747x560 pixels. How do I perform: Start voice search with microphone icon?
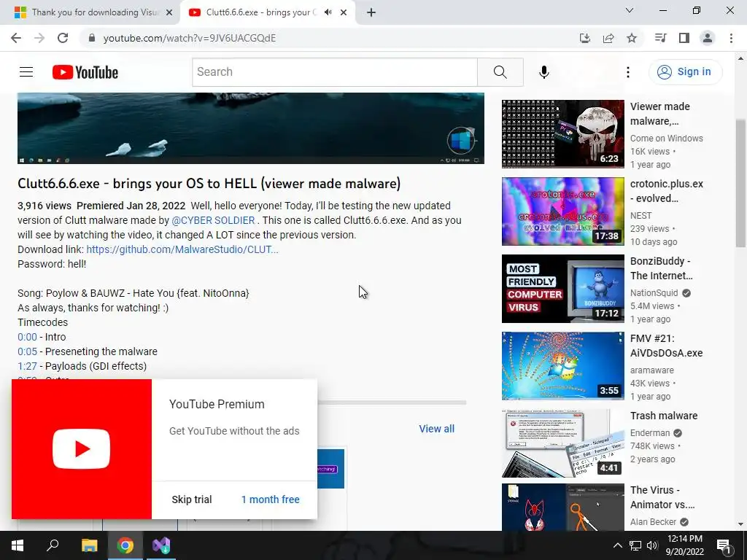point(543,72)
